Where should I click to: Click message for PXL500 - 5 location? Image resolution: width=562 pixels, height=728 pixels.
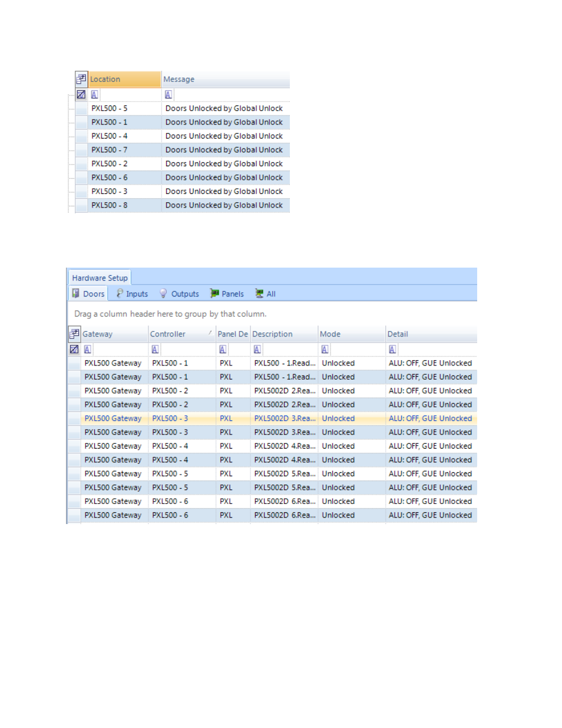tap(226, 108)
